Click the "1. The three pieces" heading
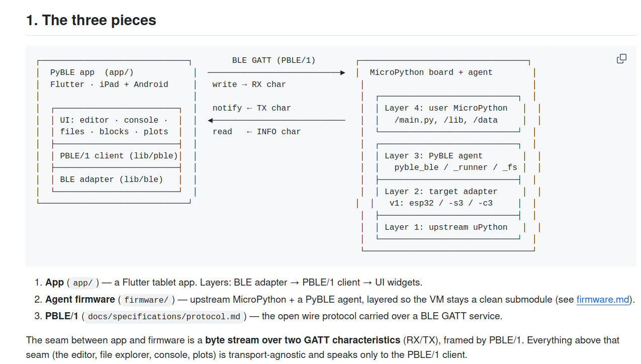 [x=91, y=20]
